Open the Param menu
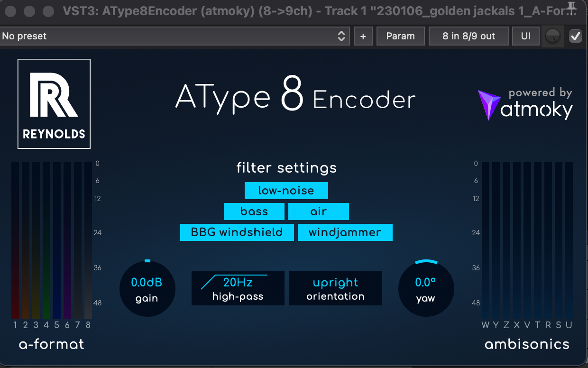The height and width of the screenshot is (368, 588). (400, 36)
